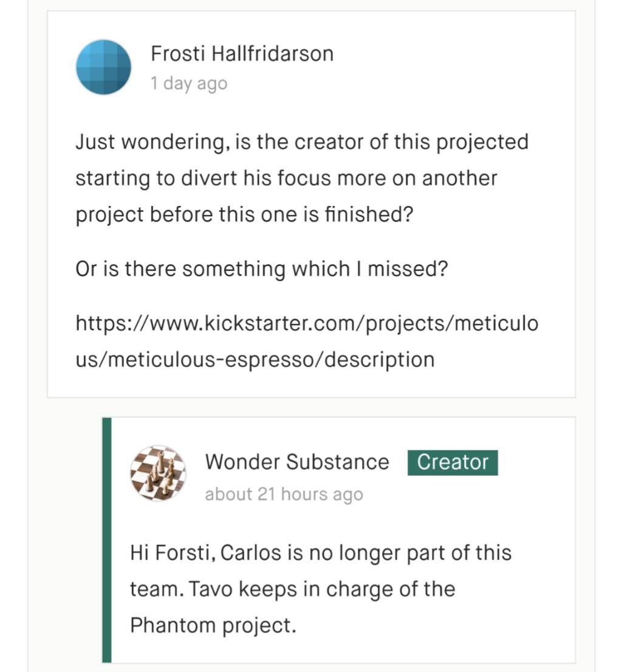Open Wonder Substance profile name
Screen dimensions: 622x672
[297, 462]
